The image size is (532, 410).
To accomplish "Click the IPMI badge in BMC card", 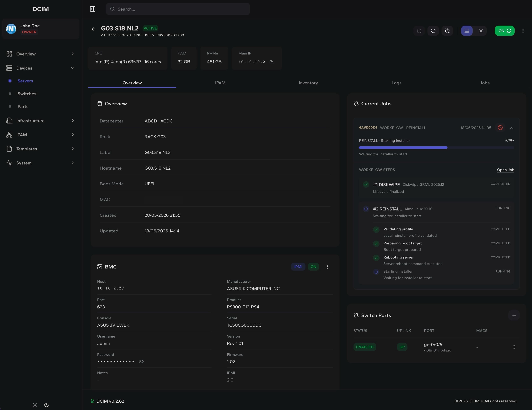I will coord(298,267).
